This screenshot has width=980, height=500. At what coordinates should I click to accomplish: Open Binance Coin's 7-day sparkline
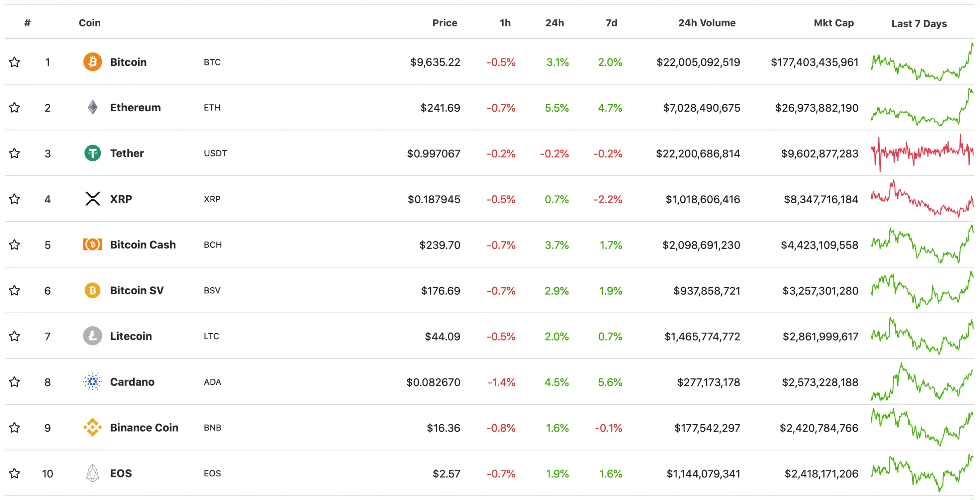pos(922,427)
